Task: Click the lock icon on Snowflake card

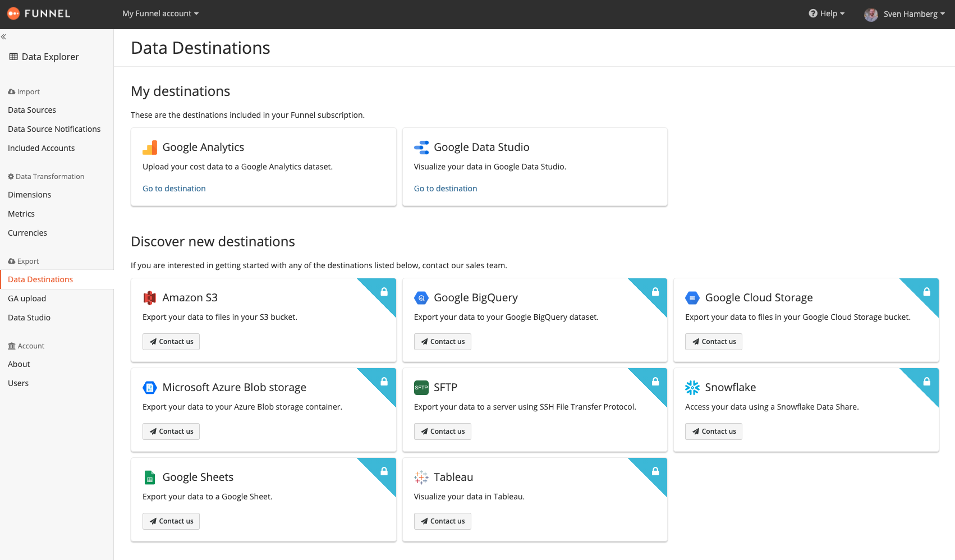Action: 927,382
